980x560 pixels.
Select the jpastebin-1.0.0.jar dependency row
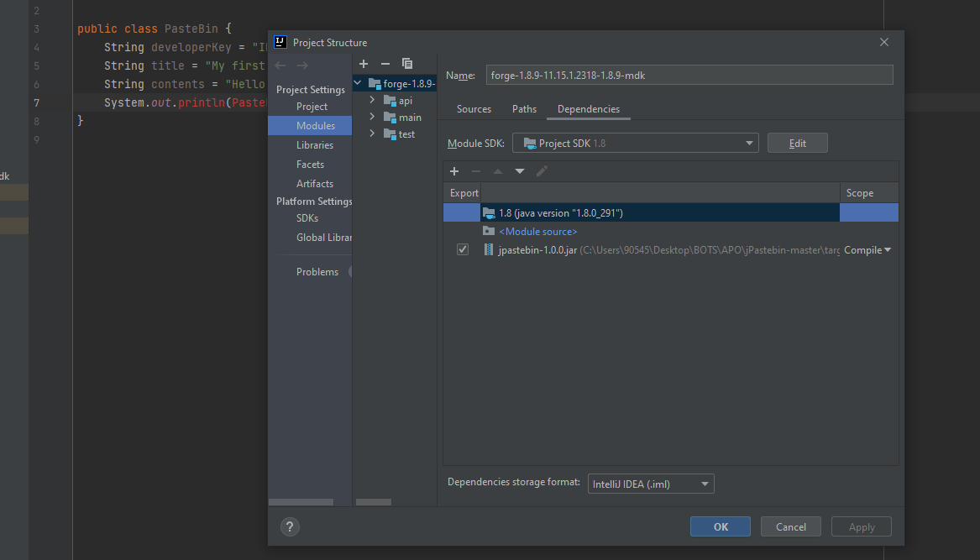pyautogui.click(x=671, y=250)
